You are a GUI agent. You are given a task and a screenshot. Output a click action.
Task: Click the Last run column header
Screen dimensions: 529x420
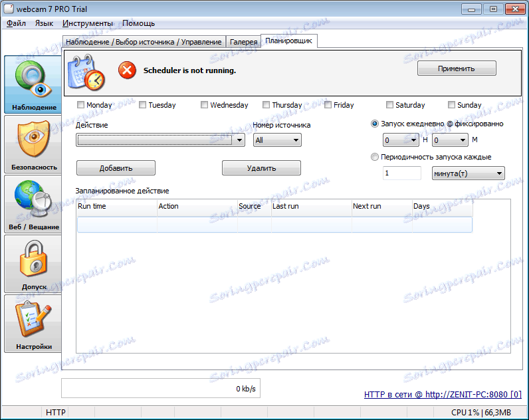312,207
